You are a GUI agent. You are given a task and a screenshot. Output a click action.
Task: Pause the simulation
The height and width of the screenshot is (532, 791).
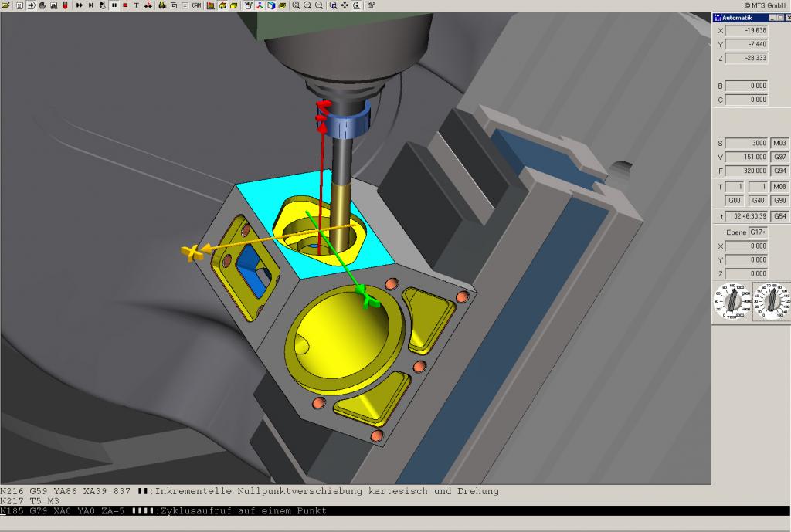tap(114, 5)
